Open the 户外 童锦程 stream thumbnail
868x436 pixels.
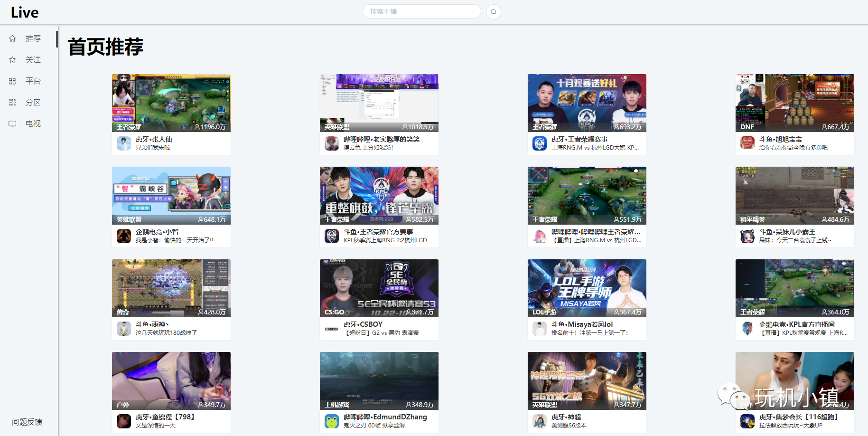(x=171, y=381)
